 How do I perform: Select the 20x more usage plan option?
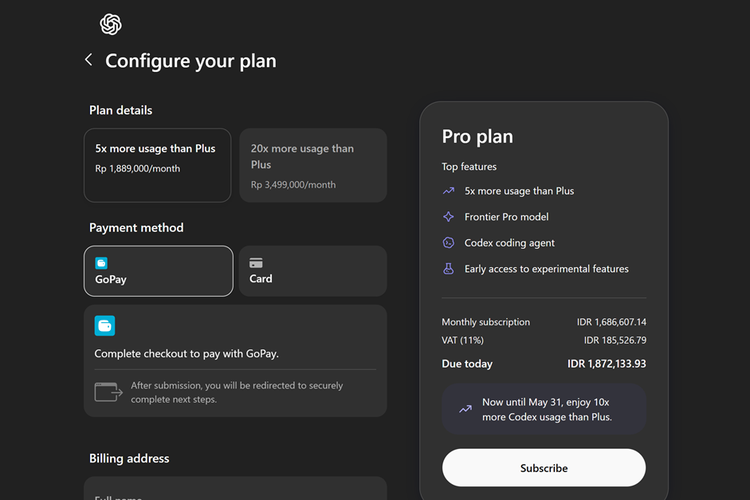(313, 165)
